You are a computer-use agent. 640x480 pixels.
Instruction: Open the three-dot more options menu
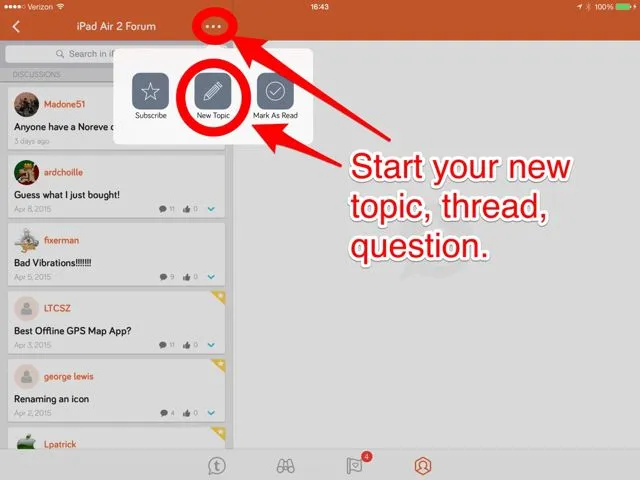212,25
